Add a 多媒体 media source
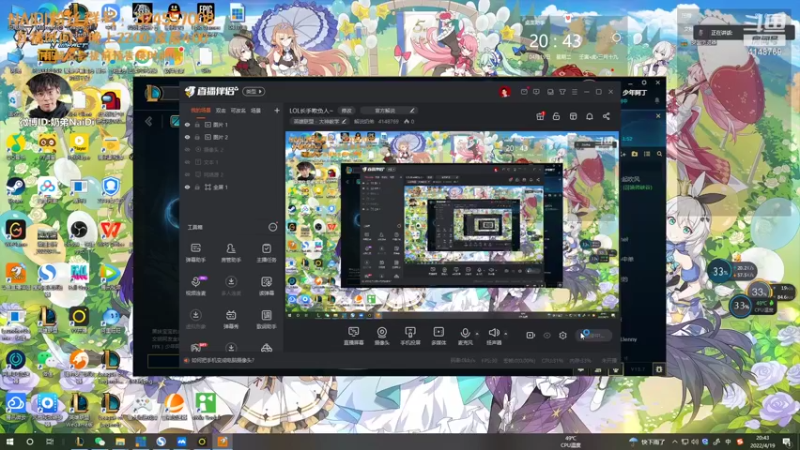 tap(438, 336)
